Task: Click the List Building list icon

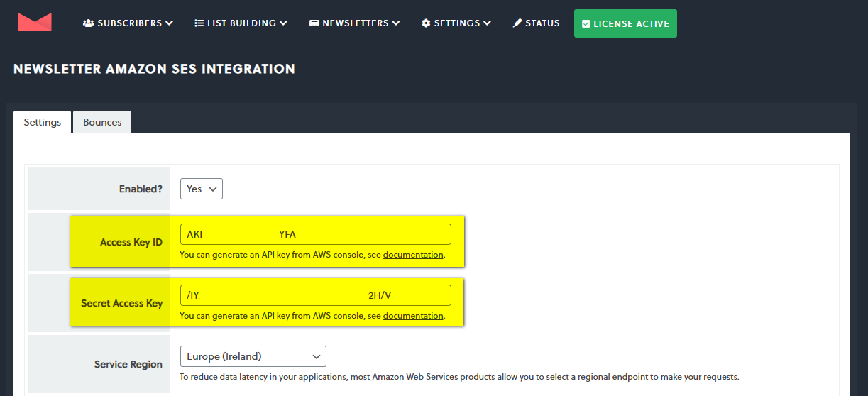Action: (x=199, y=23)
